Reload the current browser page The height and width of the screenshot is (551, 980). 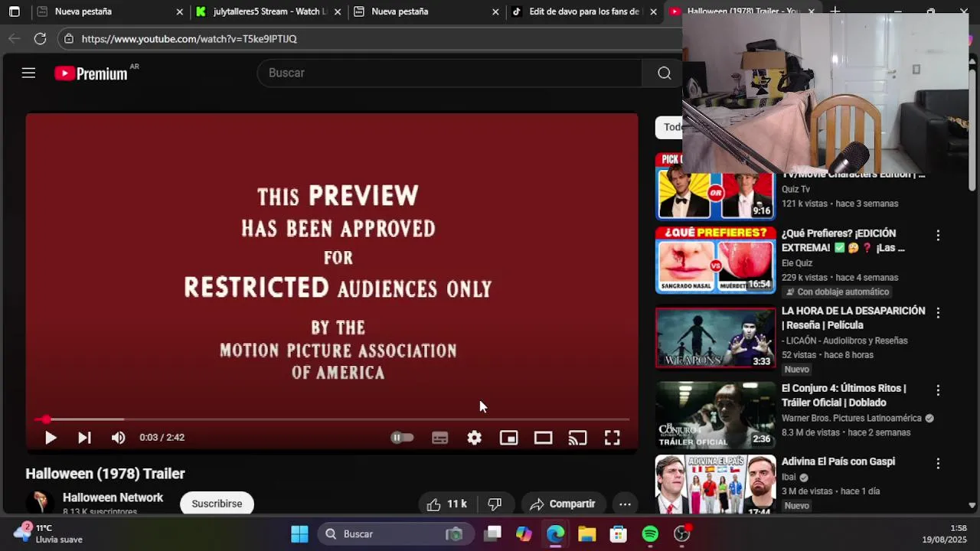tap(40, 38)
